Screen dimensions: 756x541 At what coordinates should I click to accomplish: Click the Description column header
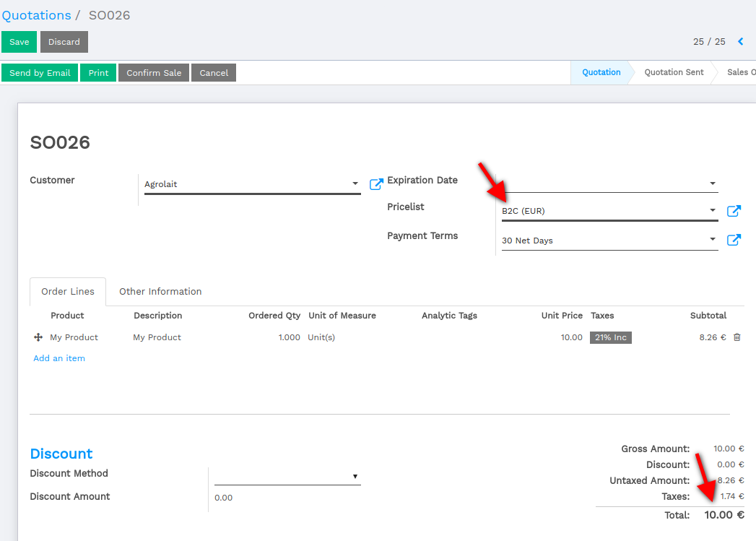(157, 316)
